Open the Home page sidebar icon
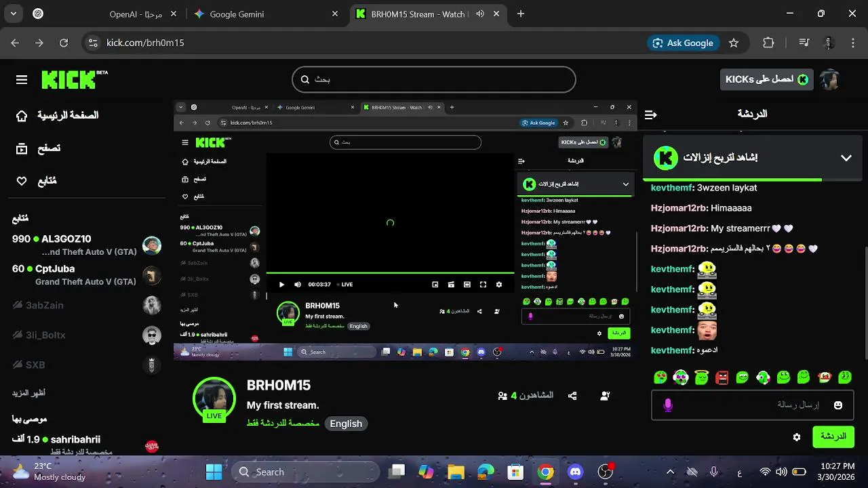The width and height of the screenshot is (868, 488). [x=22, y=116]
